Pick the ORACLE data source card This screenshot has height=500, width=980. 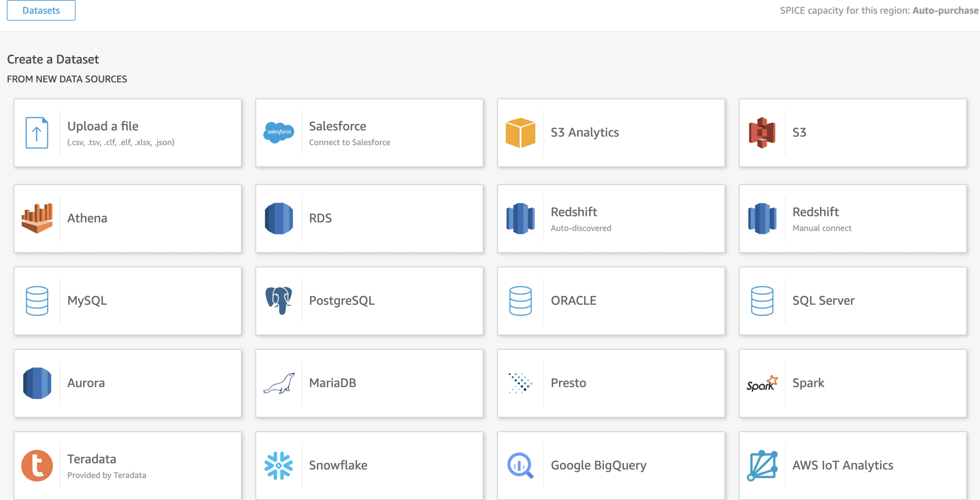point(611,301)
